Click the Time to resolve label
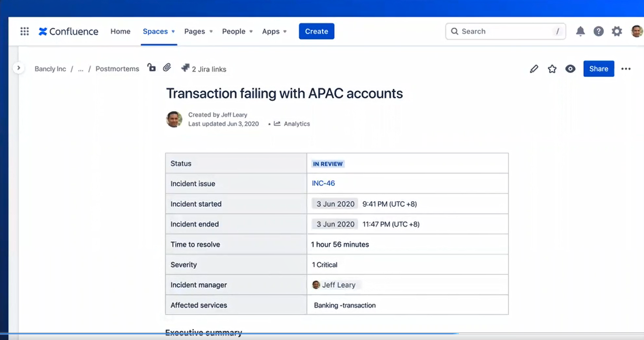This screenshot has width=644, height=340. (x=195, y=245)
